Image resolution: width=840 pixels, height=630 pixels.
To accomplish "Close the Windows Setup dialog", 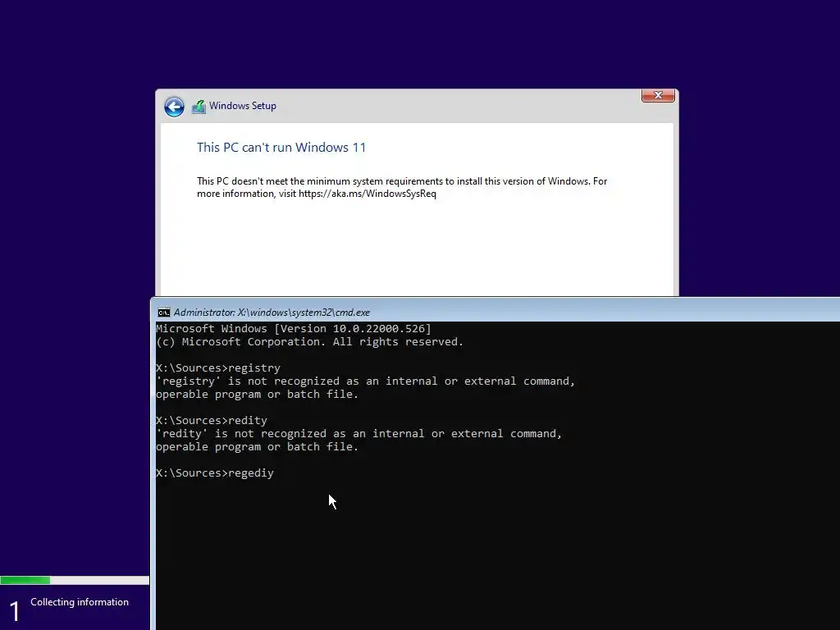I will [658, 95].
